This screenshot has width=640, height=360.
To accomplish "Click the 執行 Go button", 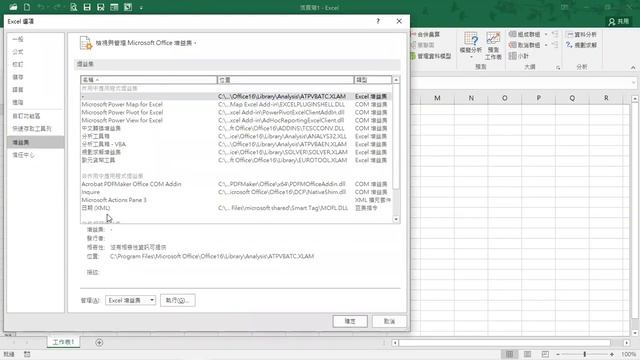I will coord(178,300).
